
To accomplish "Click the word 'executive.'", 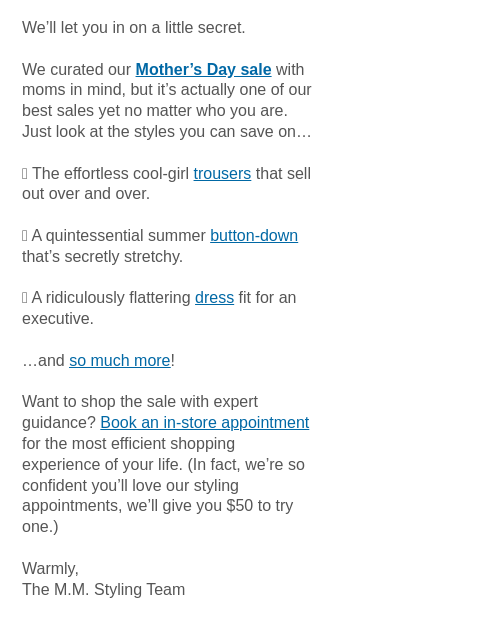I will [58, 319].
